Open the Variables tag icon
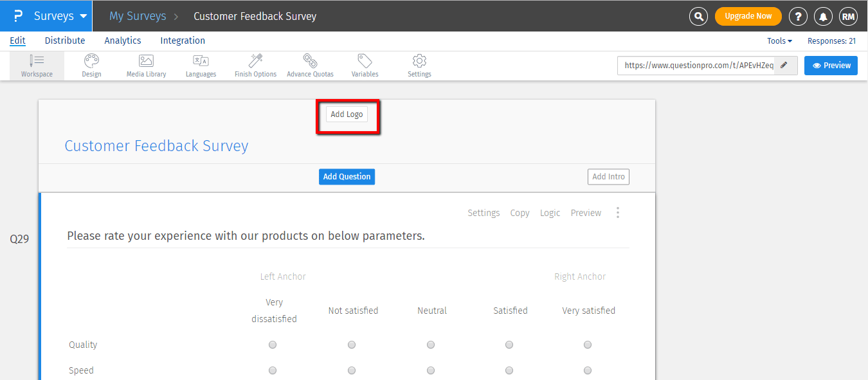The image size is (868, 380). point(365,61)
